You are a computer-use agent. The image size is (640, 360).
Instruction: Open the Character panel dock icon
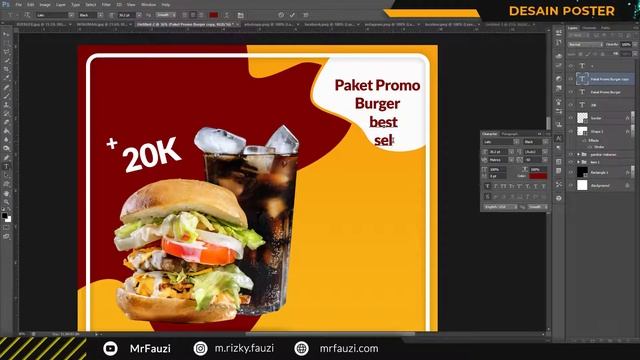click(x=559, y=139)
